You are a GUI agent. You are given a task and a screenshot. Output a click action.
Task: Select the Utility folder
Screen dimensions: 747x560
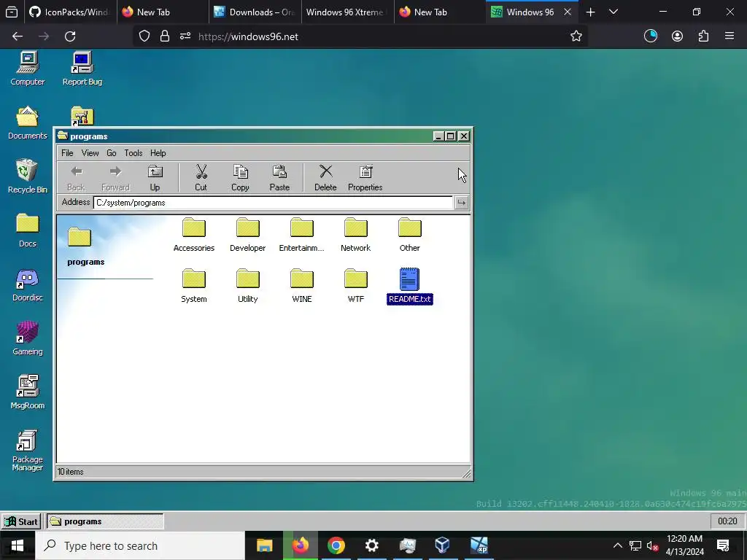pyautogui.click(x=248, y=286)
